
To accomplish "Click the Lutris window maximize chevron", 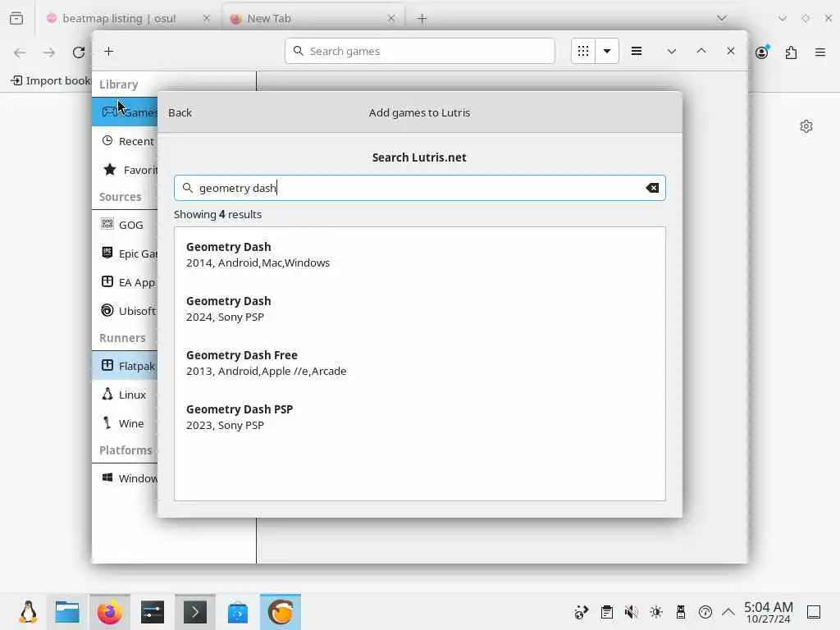I will tap(701, 51).
